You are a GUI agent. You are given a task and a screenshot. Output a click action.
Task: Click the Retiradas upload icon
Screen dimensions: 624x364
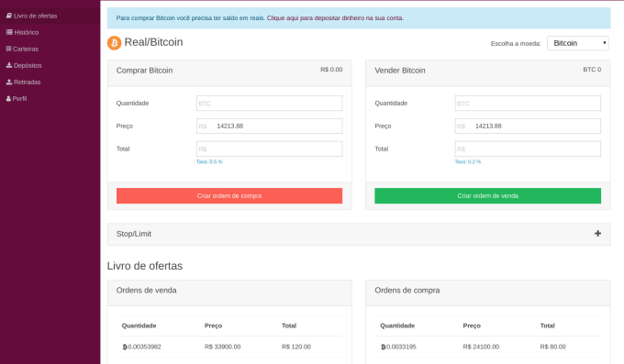[9, 82]
